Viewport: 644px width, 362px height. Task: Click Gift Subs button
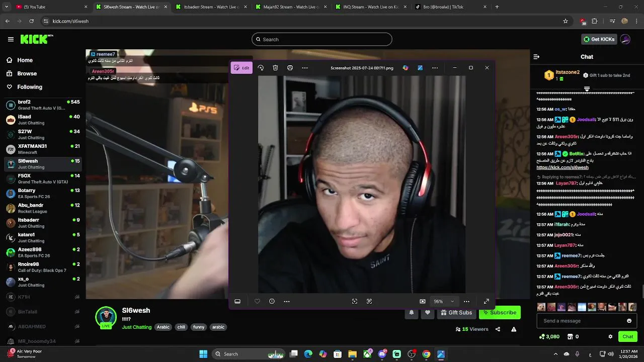(457, 312)
